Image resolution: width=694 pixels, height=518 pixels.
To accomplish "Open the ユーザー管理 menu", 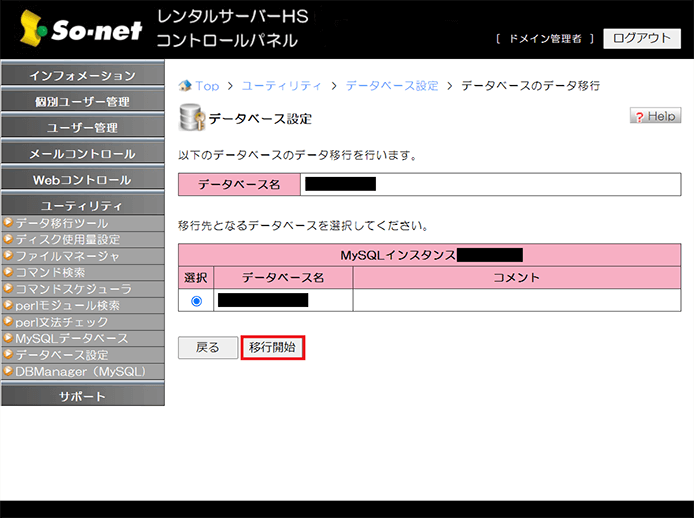I will (x=82, y=128).
